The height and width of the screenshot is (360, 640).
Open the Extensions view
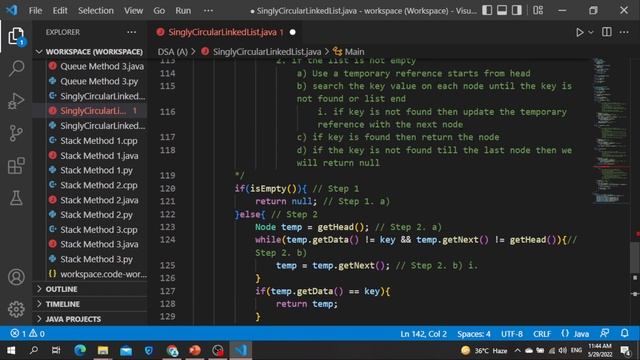click(16, 166)
